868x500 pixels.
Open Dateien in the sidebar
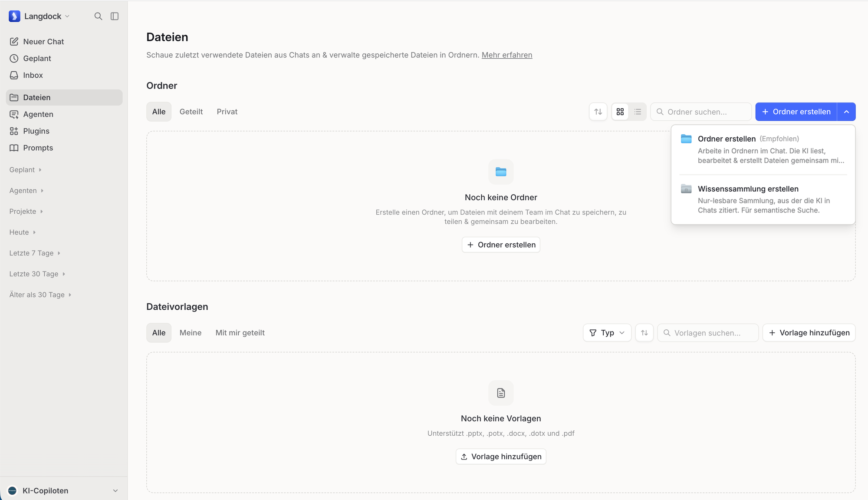point(64,97)
